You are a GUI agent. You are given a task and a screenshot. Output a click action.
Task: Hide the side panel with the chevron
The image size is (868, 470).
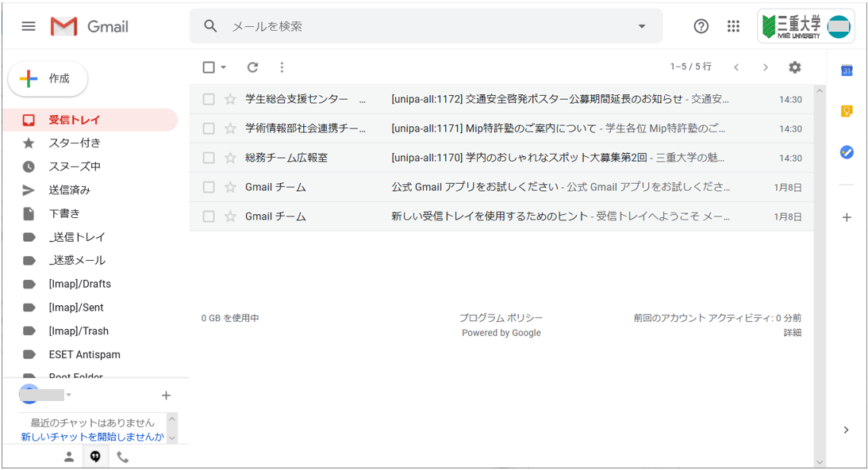846,430
